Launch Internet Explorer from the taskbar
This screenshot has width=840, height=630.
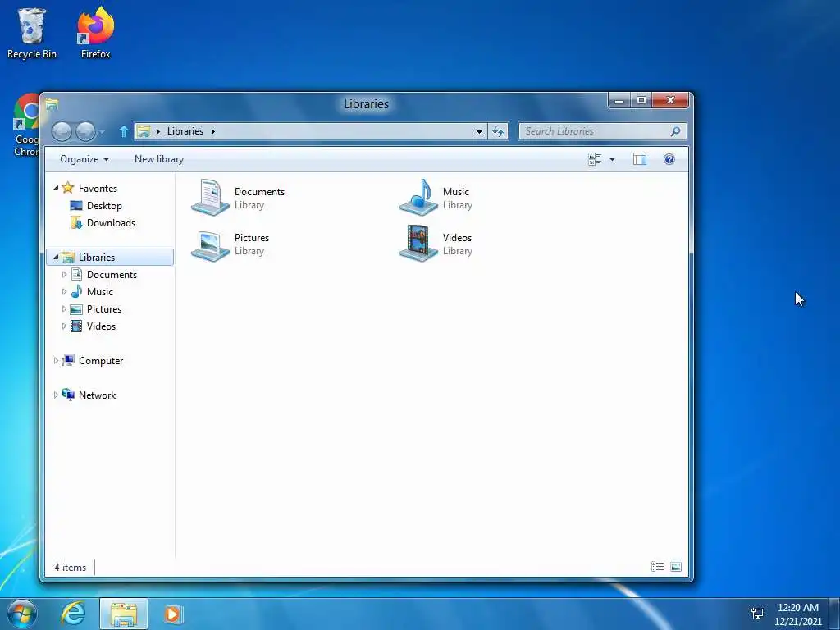point(73,614)
